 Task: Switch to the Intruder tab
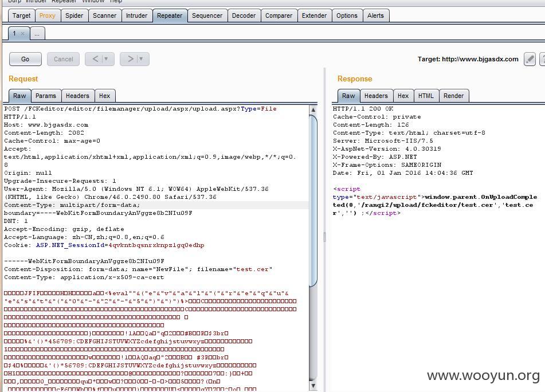136,15
